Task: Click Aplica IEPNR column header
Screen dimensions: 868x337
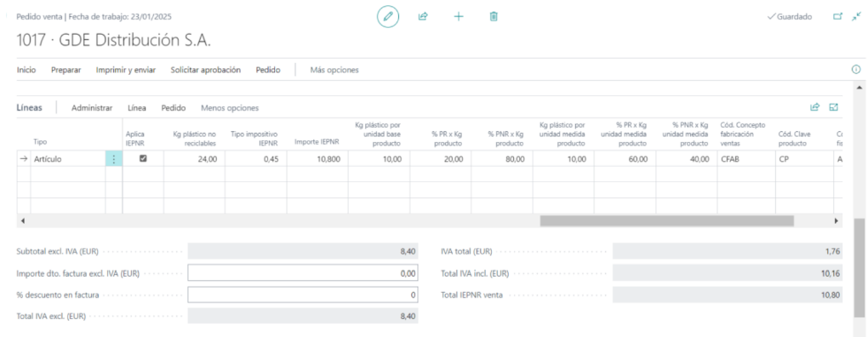Action: pyautogui.click(x=135, y=139)
